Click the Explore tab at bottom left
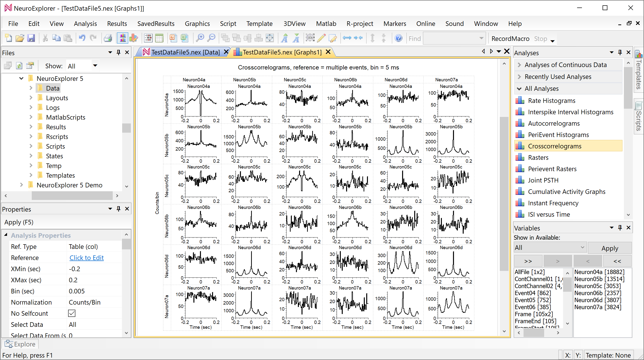This screenshot has height=360, width=644. tap(20, 344)
